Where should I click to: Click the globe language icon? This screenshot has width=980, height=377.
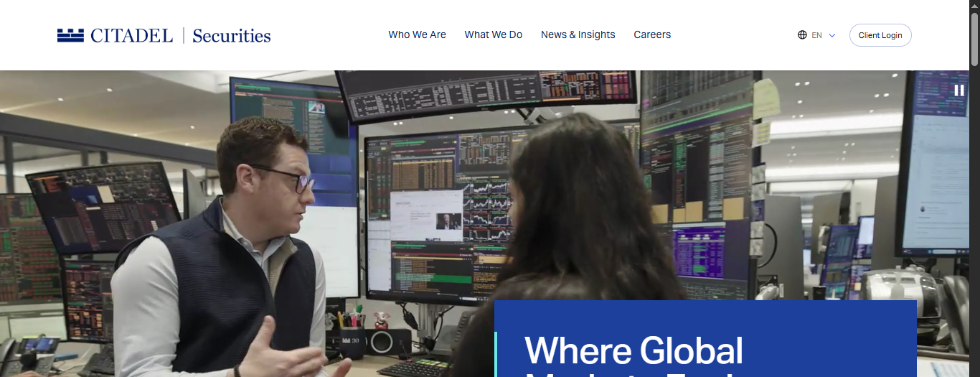click(x=802, y=34)
